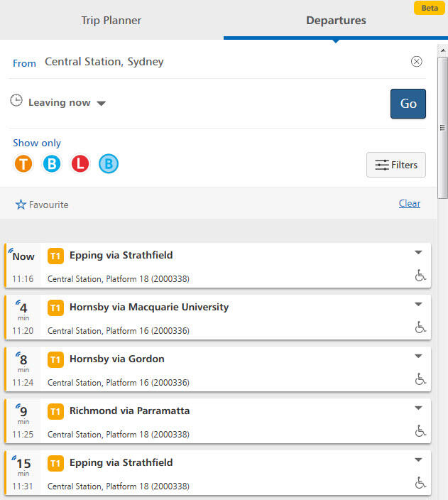The image size is (448, 500).
Task: Expand the Richmond via Parramatta departure
Action: click(x=418, y=408)
